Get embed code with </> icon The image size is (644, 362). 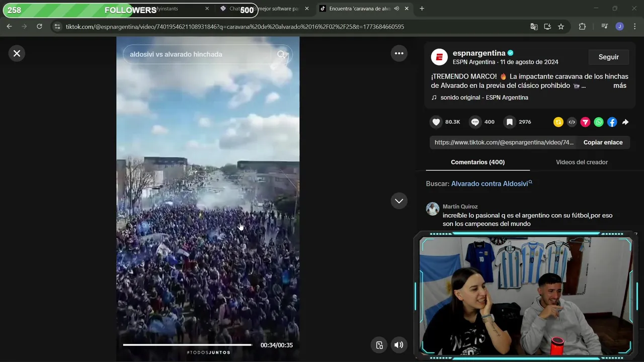572,122
